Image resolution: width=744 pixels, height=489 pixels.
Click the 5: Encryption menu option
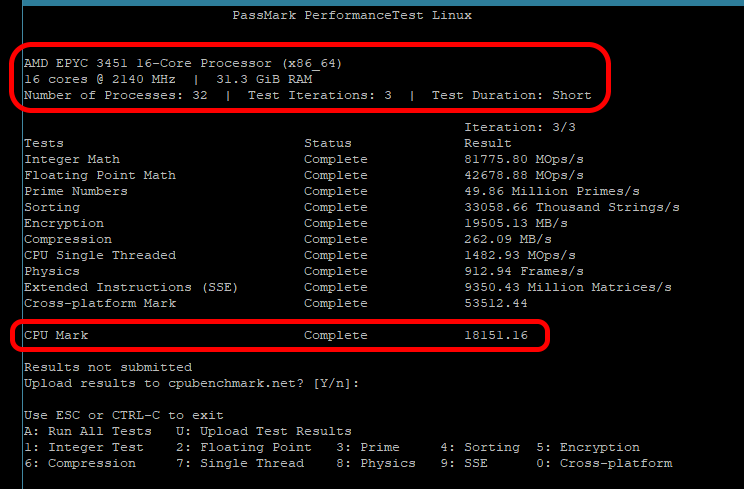click(x=588, y=448)
